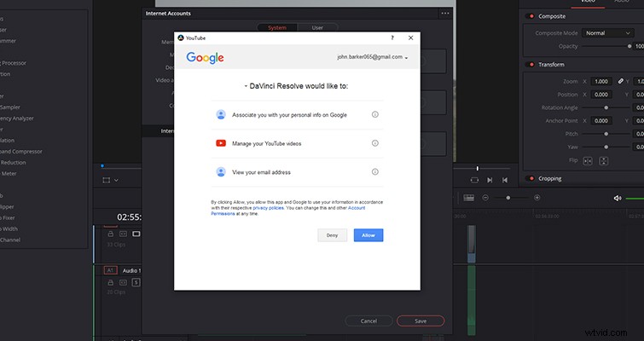Viewport: 644px width, 341px height.
Task: Click the timeline zoom in plus icon
Action: 537,198
